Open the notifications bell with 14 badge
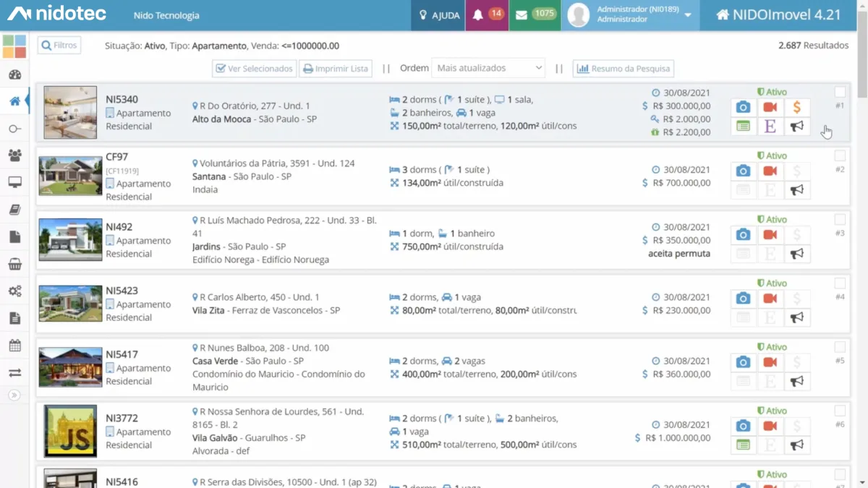This screenshot has height=488, width=868. pos(487,15)
